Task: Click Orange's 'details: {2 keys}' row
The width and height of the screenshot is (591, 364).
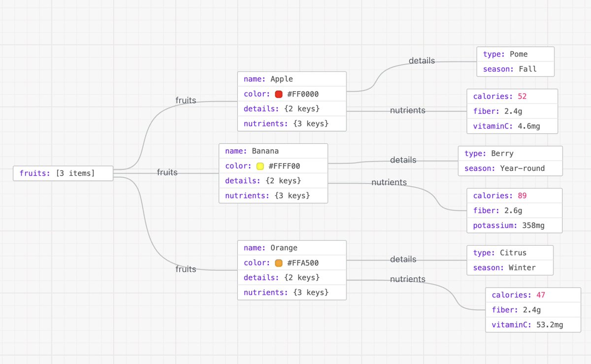Action: [292, 278]
